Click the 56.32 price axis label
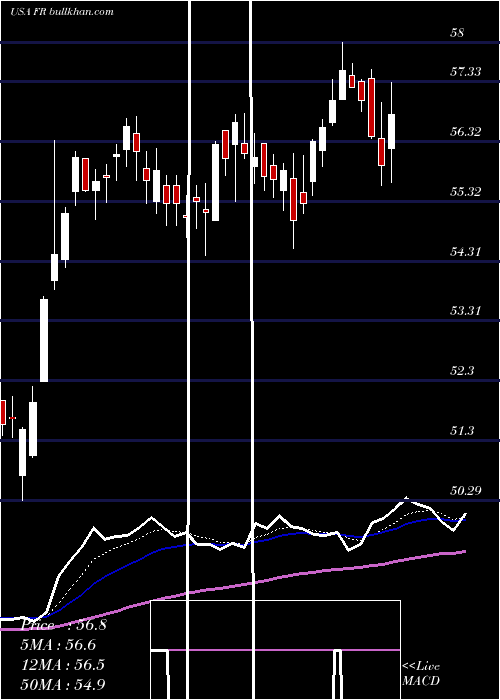Screen dimensions: 500x700 point(466,132)
